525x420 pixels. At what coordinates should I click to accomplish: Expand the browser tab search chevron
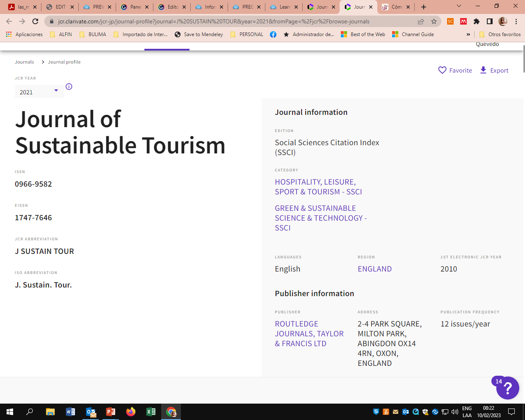coord(459,7)
